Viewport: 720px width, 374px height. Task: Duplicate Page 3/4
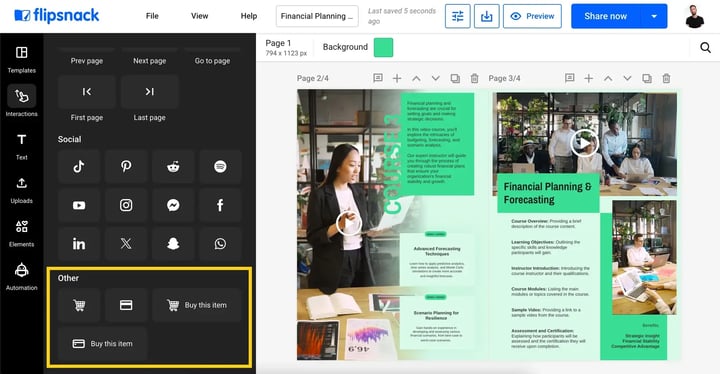(x=647, y=78)
